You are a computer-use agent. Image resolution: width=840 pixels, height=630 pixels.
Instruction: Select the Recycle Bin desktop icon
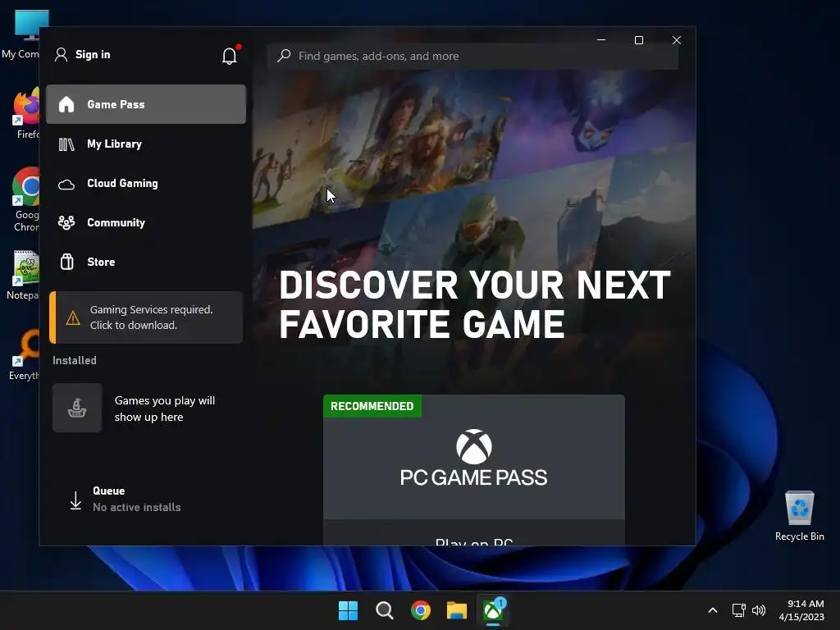point(799,516)
